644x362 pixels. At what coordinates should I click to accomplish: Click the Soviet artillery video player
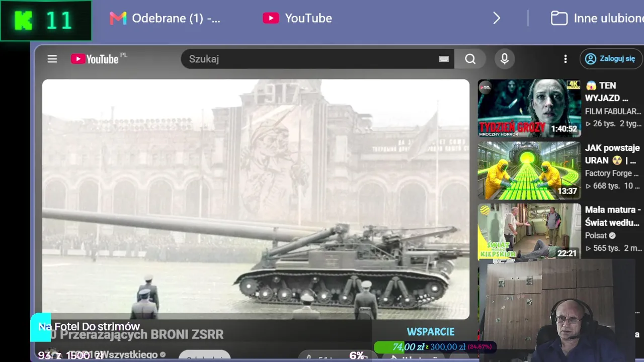[256, 200]
